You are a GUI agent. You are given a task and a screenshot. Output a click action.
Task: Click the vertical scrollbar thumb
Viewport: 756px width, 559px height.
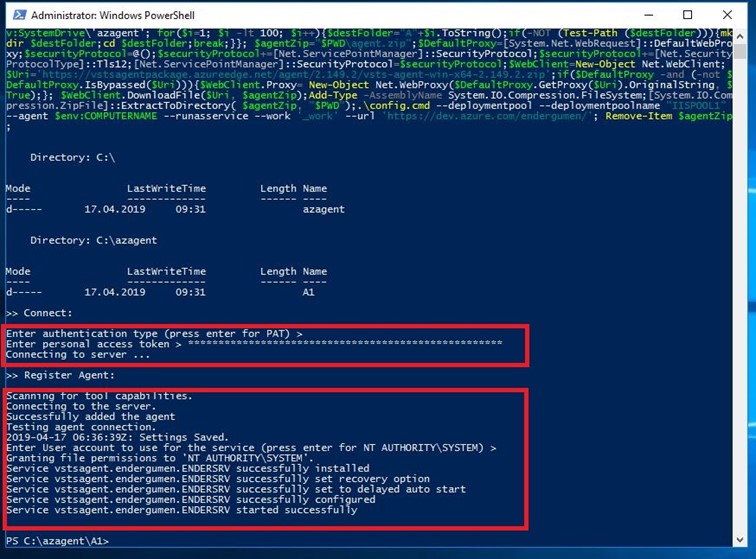coord(740,51)
